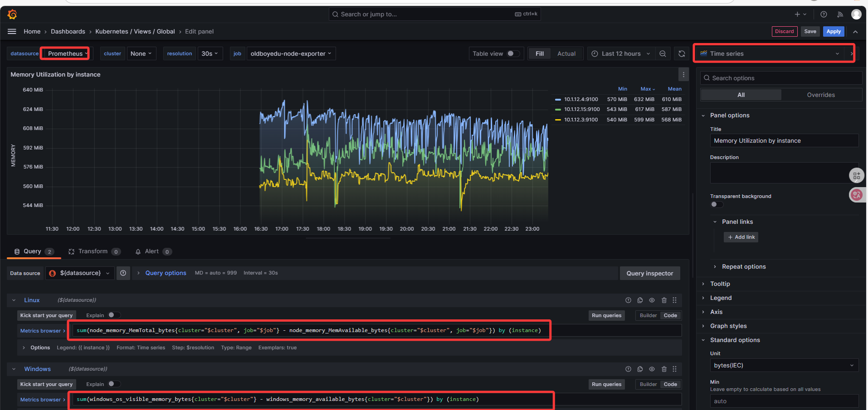This screenshot has height=410, width=868.
Task: Toggle Transparent background switch
Action: tap(717, 204)
